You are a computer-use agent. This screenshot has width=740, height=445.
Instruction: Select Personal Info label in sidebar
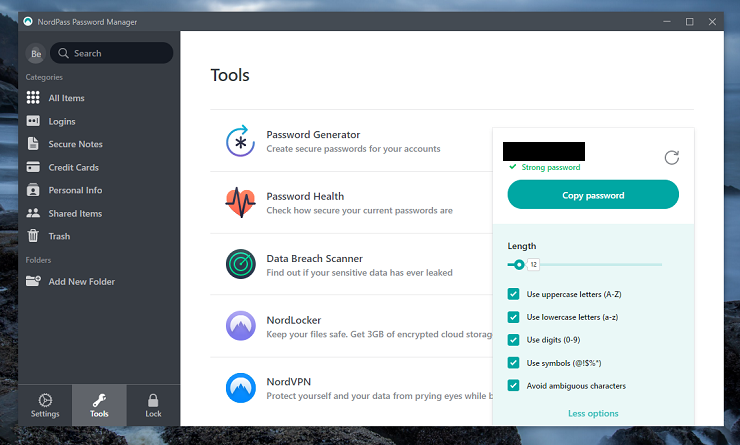tap(75, 190)
